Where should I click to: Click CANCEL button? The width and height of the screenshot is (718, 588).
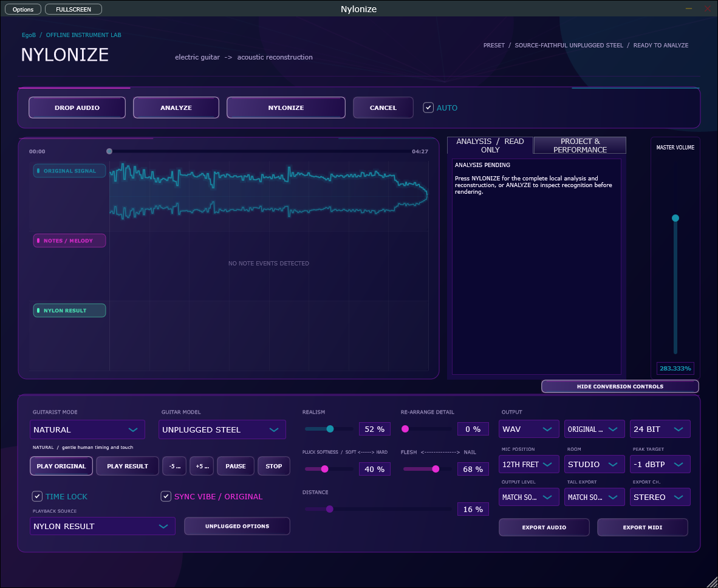383,108
